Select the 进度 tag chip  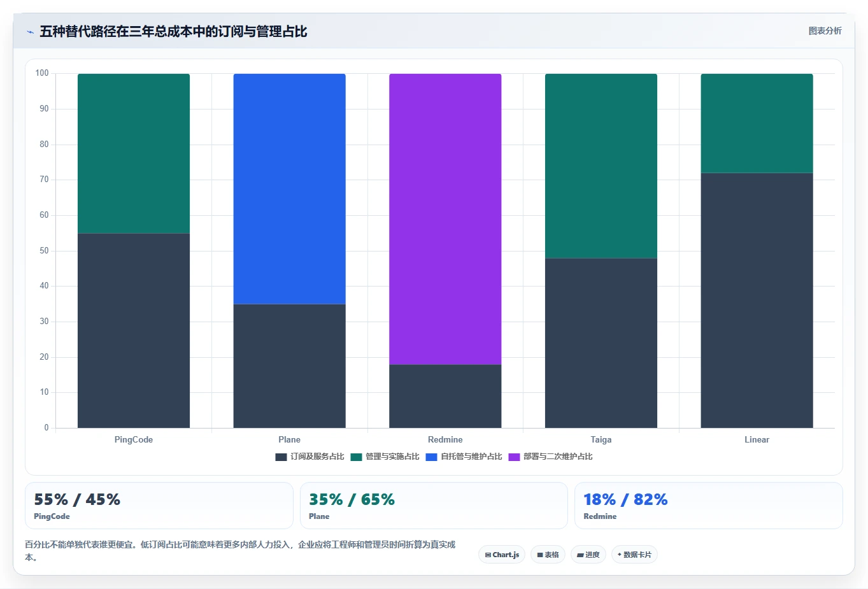pos(588,555)
